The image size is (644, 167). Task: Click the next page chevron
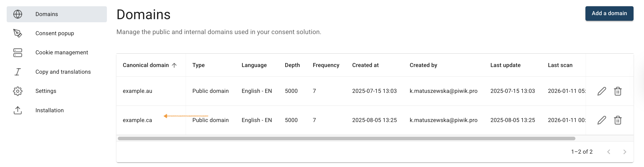pos(625,151)
